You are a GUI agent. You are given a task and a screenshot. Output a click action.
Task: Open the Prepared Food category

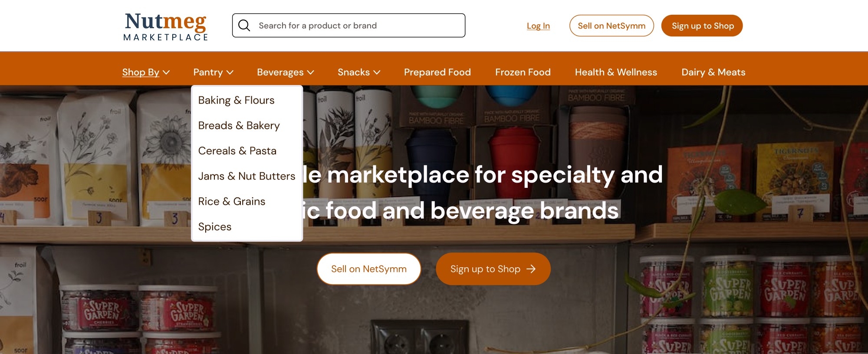[x=437, y=72]
